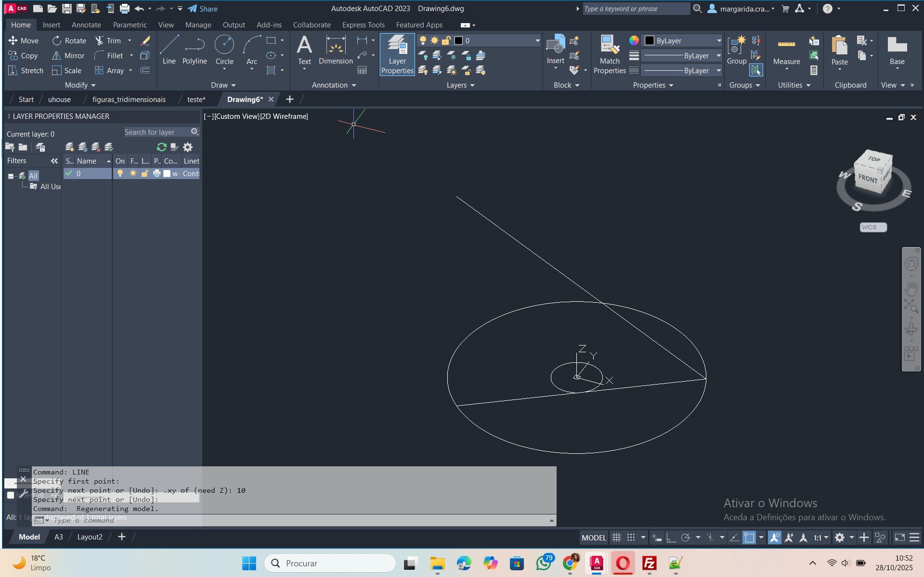Toggle layer 0 On lightbulb
The image size is (924, 577).
[120, 173]
